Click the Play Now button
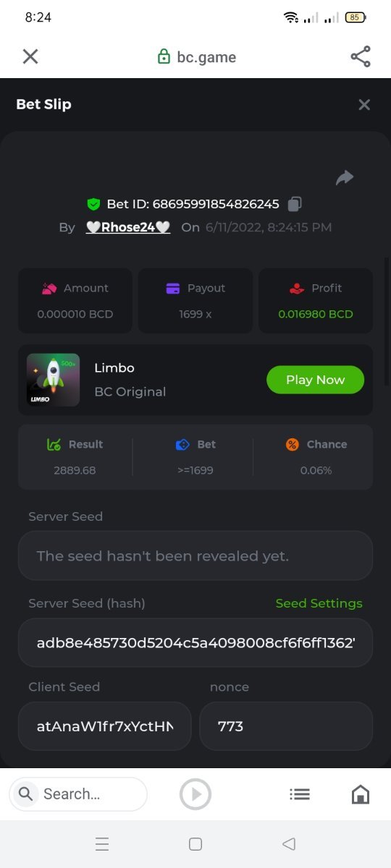The width and height of the screenshot is (391, 868). [315, 380]
